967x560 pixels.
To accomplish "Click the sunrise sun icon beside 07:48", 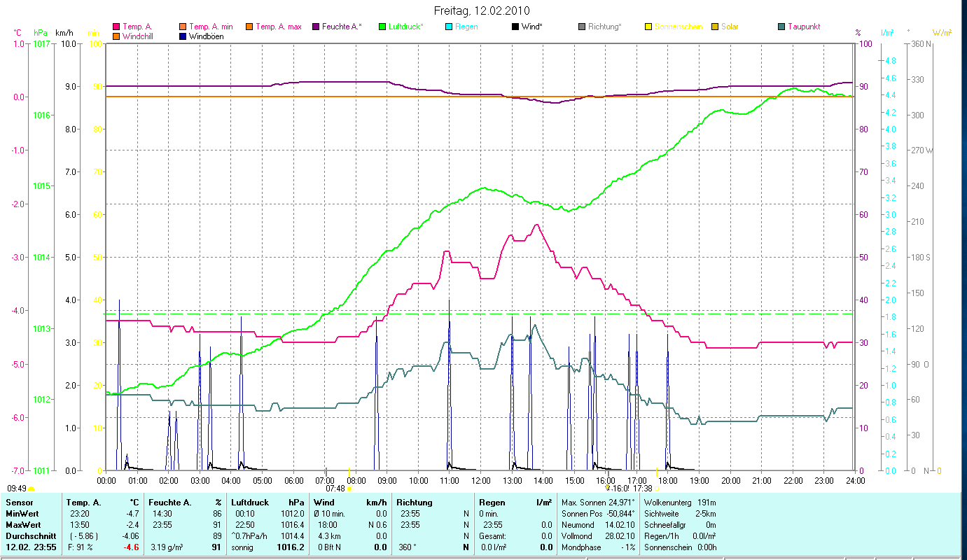I will coord(349,489).
